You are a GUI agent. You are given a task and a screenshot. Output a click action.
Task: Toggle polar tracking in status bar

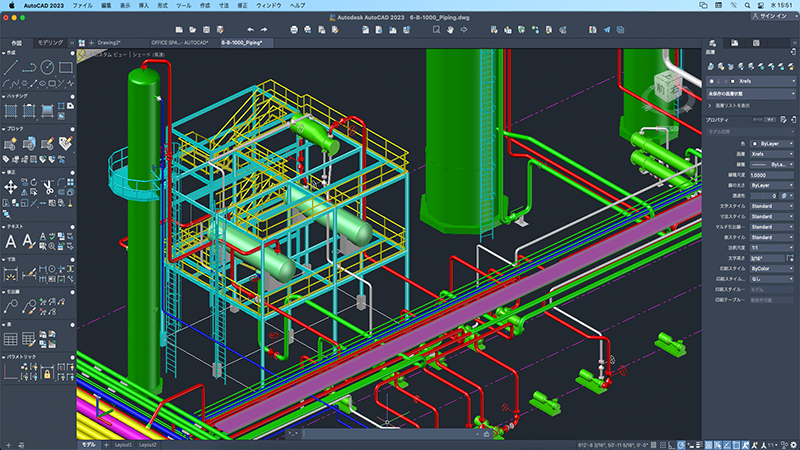681,445
